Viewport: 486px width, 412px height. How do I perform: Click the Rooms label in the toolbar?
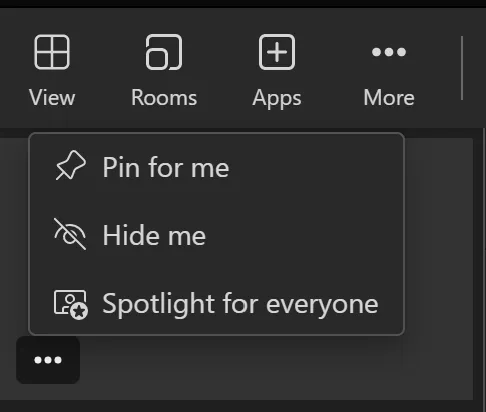coord(164,98)
